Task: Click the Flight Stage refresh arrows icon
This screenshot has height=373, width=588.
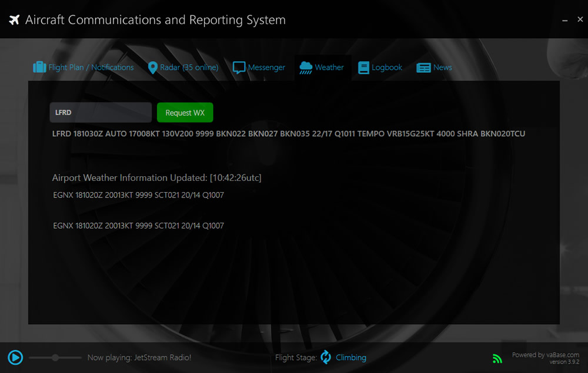Action: tap(326, 357)
